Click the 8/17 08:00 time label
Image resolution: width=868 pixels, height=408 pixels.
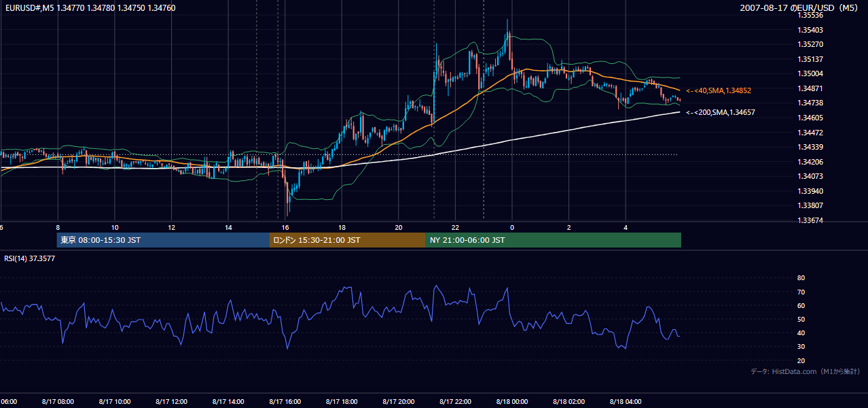coord(58,402)
